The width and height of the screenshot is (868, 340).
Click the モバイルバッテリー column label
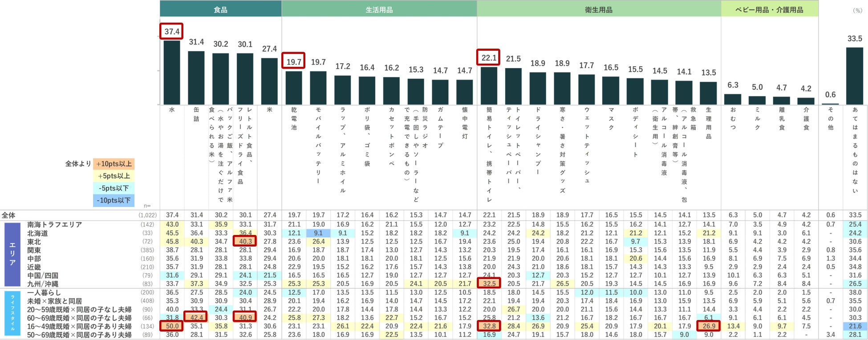[x=318, y=146]
